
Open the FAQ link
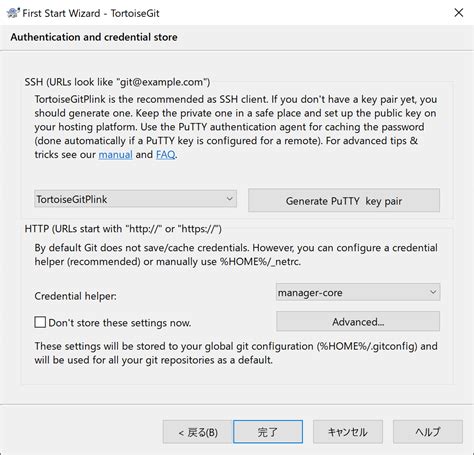165,155
